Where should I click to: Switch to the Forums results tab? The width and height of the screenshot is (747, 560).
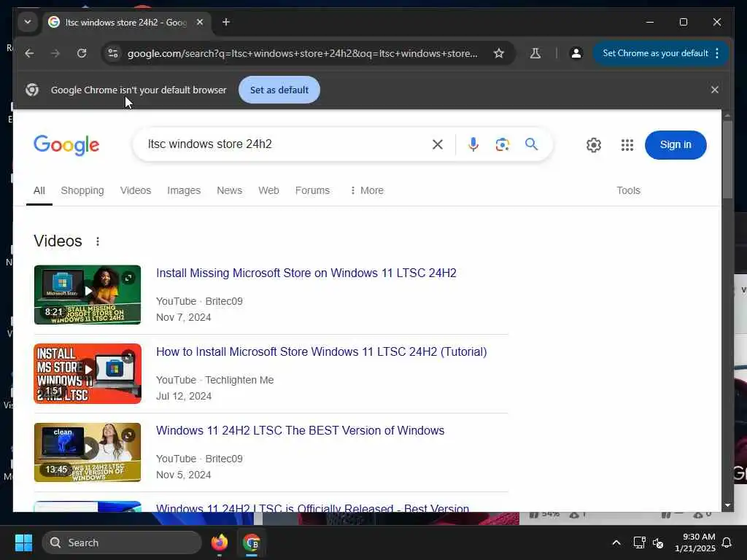(x=312, y=190)
